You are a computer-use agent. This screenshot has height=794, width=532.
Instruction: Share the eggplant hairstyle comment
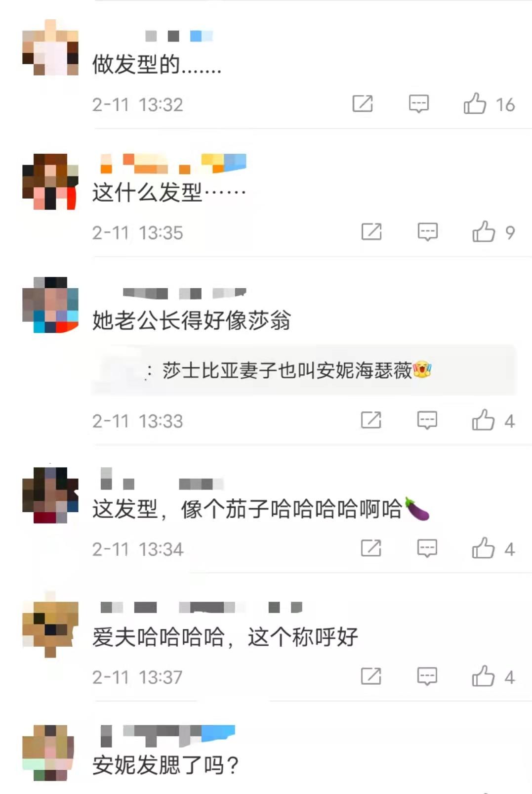(370, 548)
